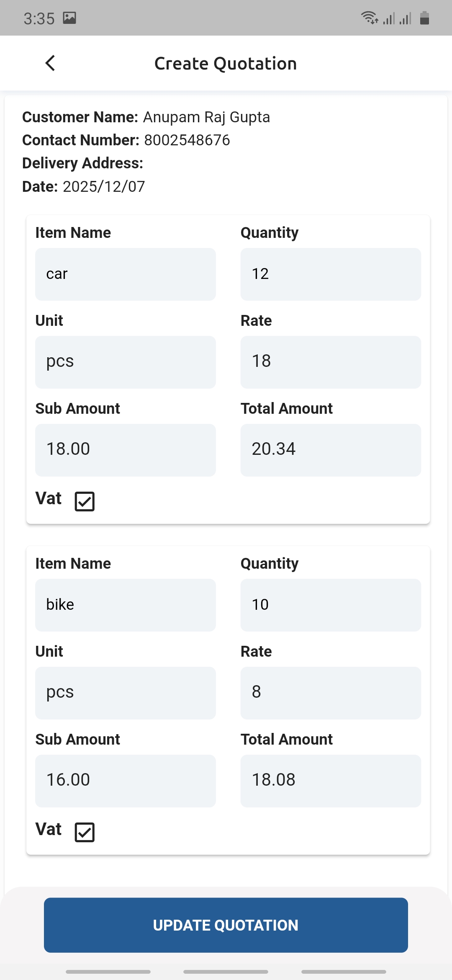Image resolution: width=452 pixels, height=980 pixels.
Task: Tap the sub amount field showing 16.00
Action: coord(126,781)
